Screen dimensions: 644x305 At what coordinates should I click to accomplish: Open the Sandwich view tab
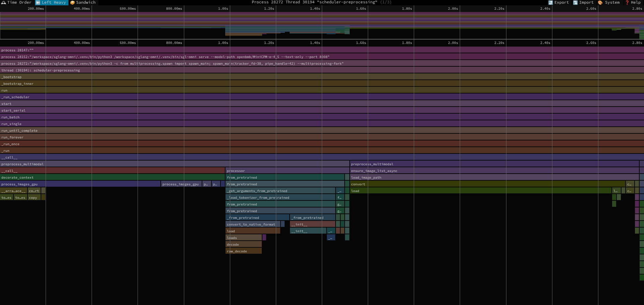(x=83, y=2)
